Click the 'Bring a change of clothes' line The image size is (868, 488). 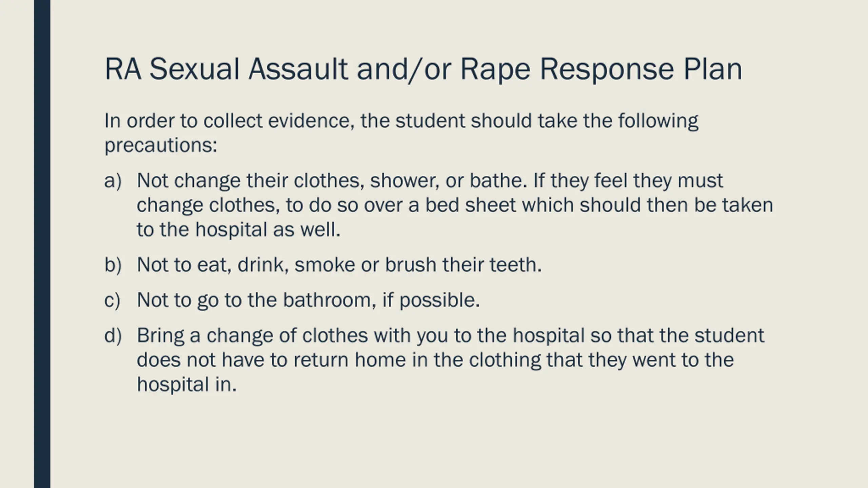click(451, 336)
